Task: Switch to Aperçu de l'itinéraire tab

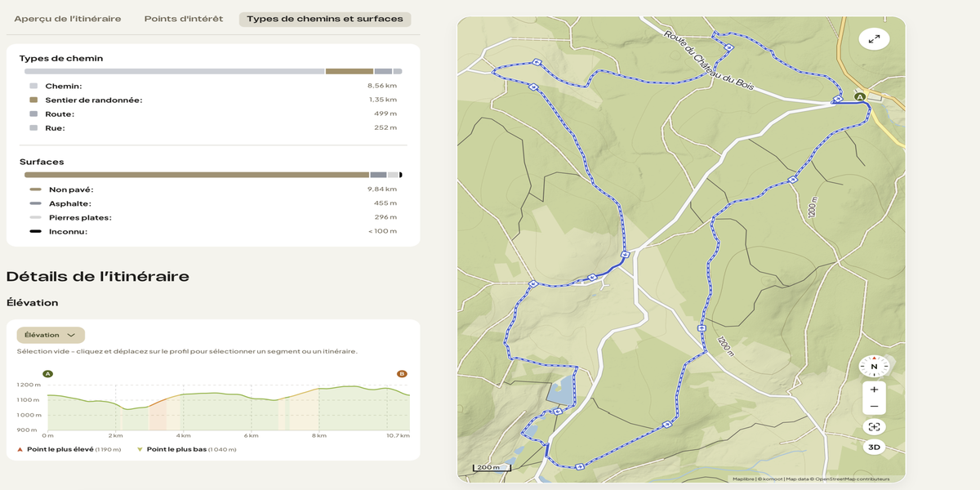Action: pyautogui.click(x=68, y=19)
